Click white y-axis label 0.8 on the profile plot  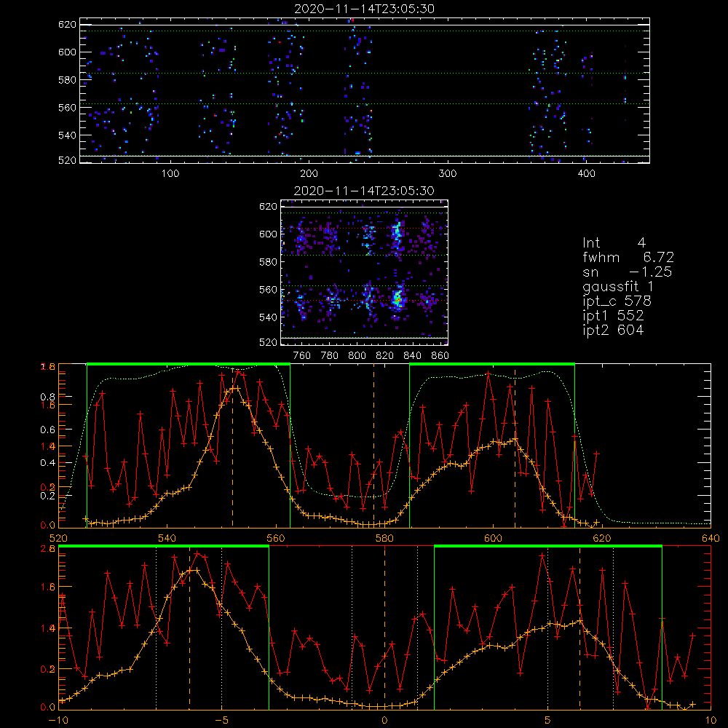(48, 397)
